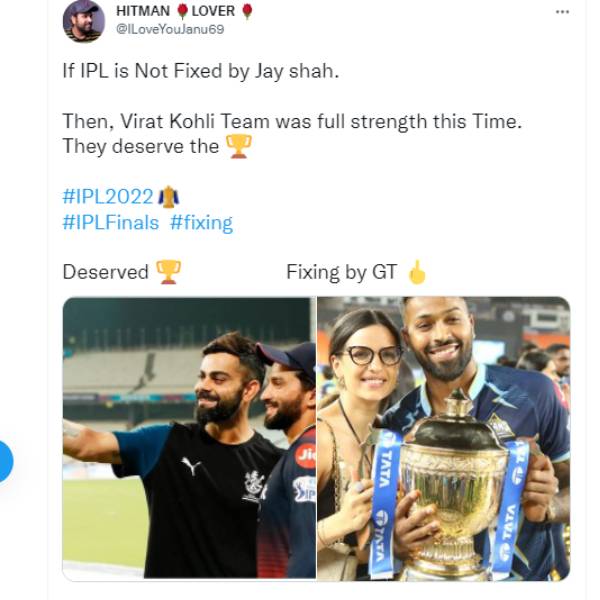The image size is (600, 600).
Task: Click the hand emoji after "Fixing by GT"
Action: pos(416,271)
